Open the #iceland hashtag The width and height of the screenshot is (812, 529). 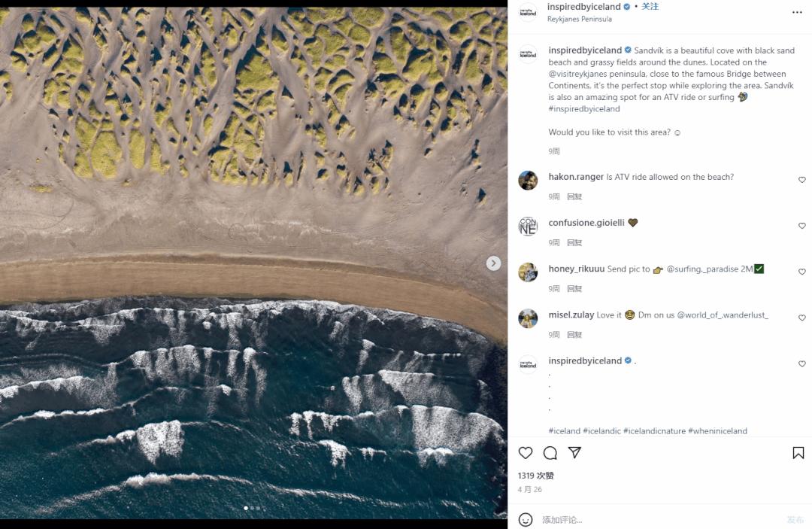pos(565,431)
